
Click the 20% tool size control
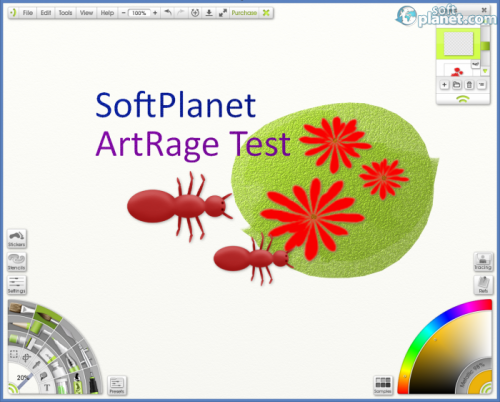pyautogui.click(x=23, y=378)
